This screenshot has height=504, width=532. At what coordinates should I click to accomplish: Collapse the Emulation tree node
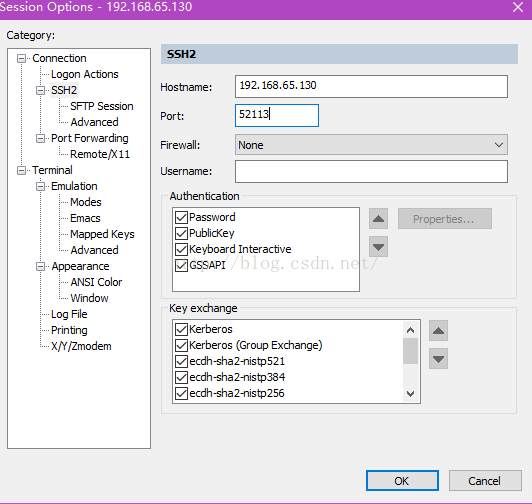40,186
